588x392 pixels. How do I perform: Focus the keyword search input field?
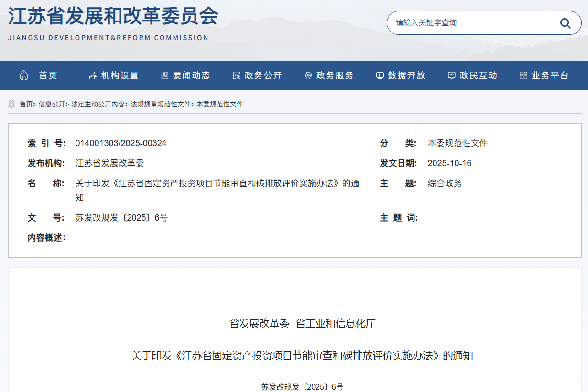[x=471, y=23]
